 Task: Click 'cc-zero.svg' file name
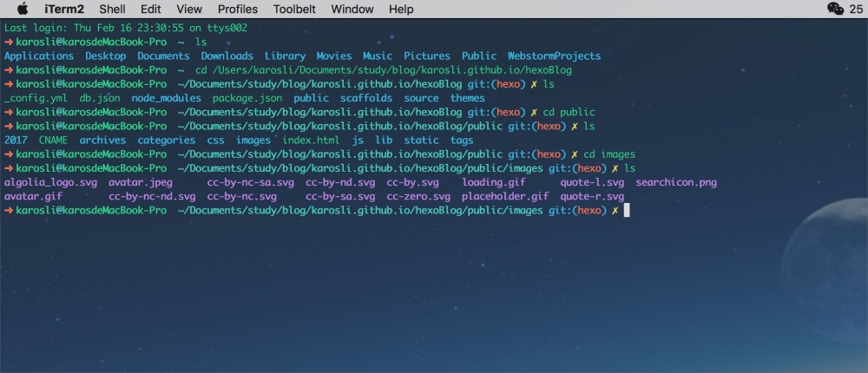pyautogui.click(x=418, y=196)
